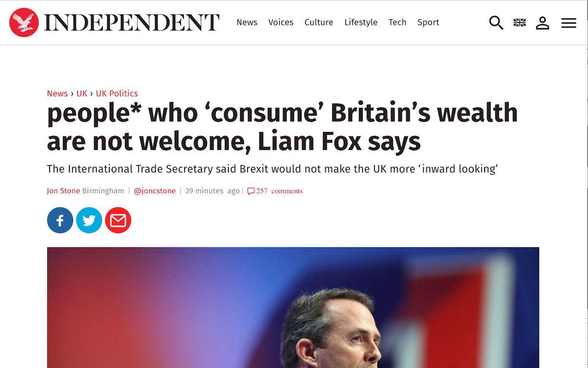Screen dimensions: 588x368
Task: Open Culture section
Action: [x=318, y=23]
